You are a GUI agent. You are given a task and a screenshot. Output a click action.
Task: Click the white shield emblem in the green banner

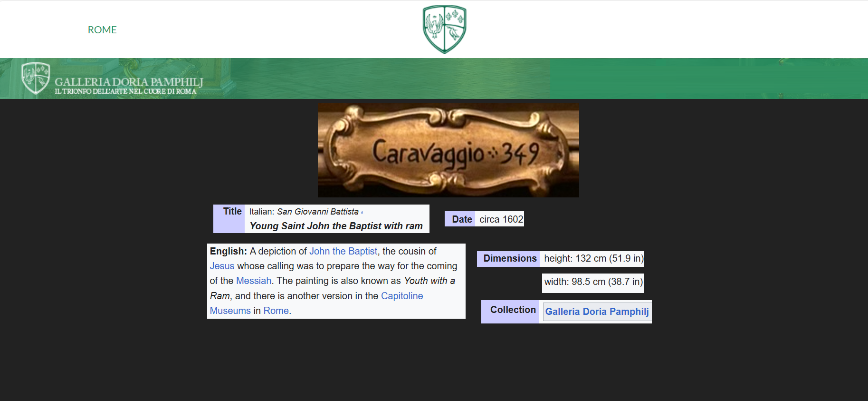[36, 78]
